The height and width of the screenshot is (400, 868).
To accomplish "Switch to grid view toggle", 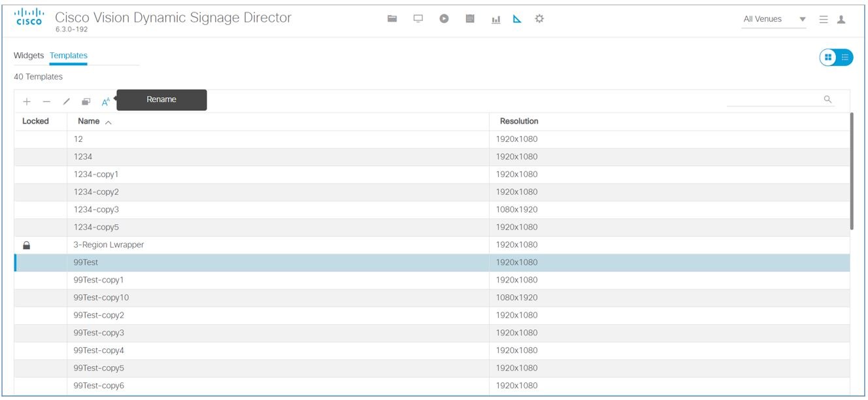I will (828, 58).
